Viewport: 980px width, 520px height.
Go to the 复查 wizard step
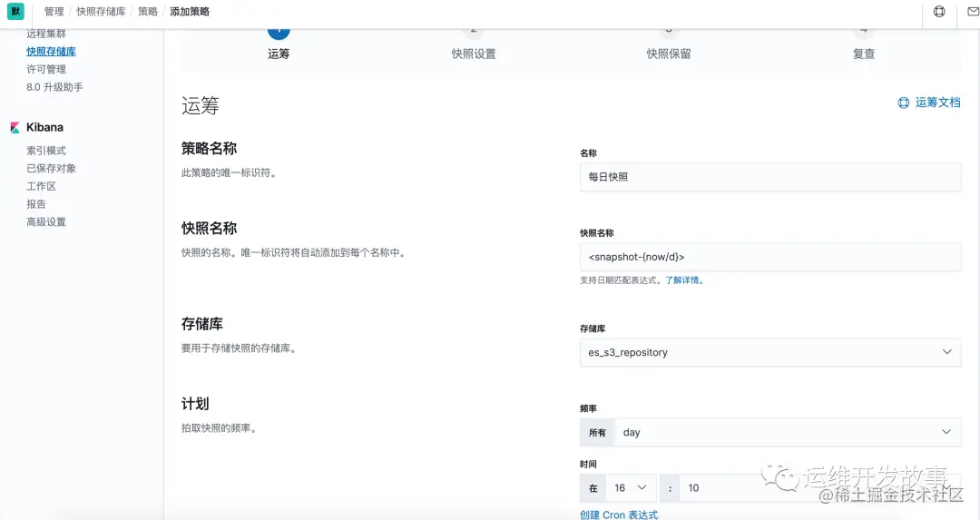pyautogui.click(x=864, y=44)
